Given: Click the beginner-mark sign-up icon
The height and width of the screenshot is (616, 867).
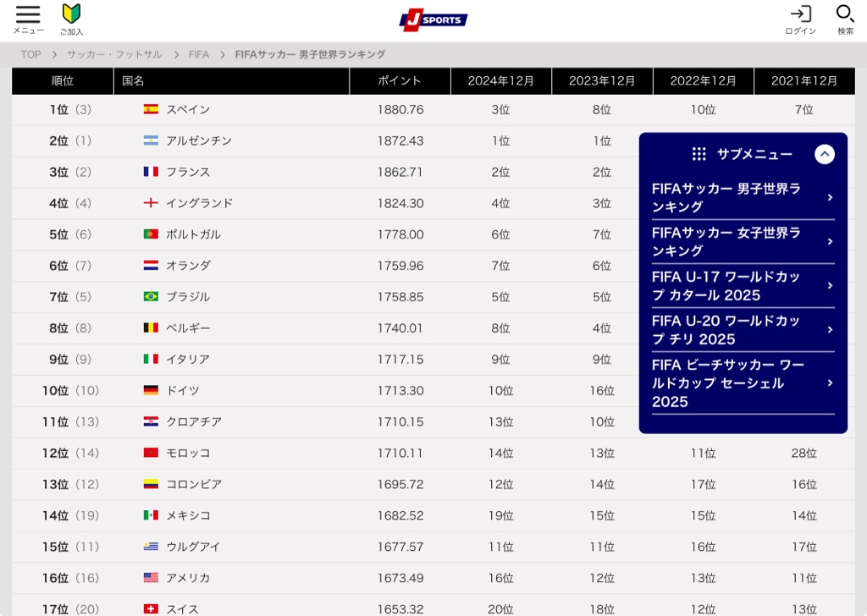Looking at the screenshot, I should [71, 14].
